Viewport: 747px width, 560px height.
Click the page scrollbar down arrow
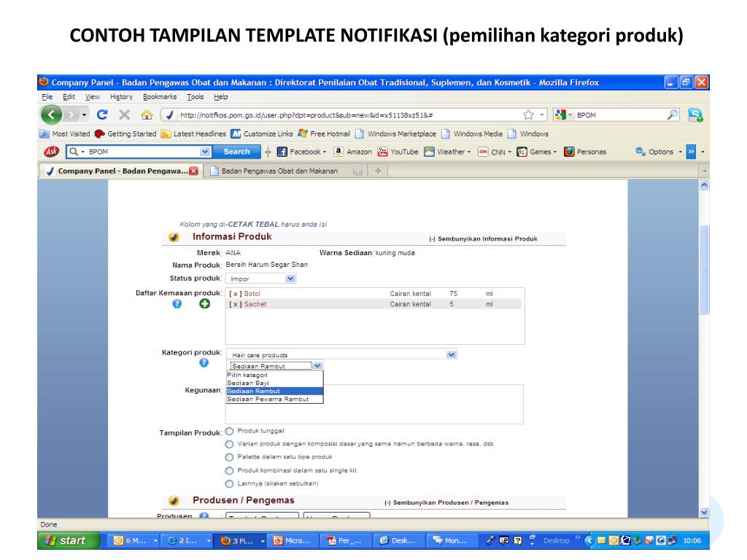pos(704,513)
